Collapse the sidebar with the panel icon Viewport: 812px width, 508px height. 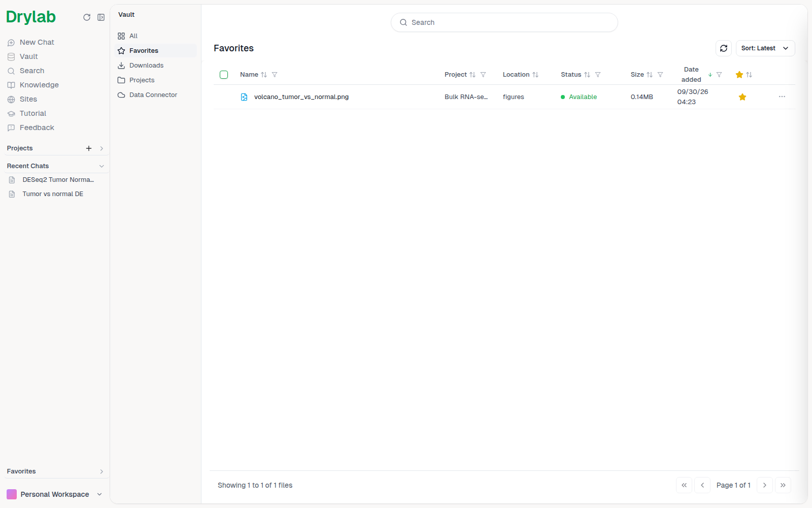(x=101, y=17)
